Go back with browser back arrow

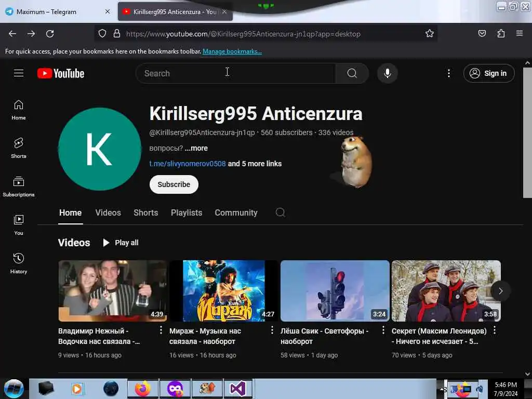[12, 34]
